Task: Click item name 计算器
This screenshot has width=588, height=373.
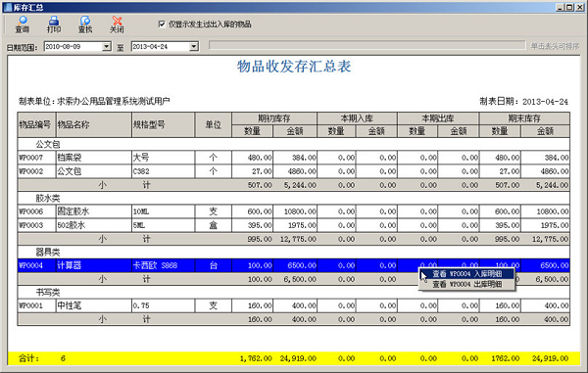Action: click(x=94, y=265)
